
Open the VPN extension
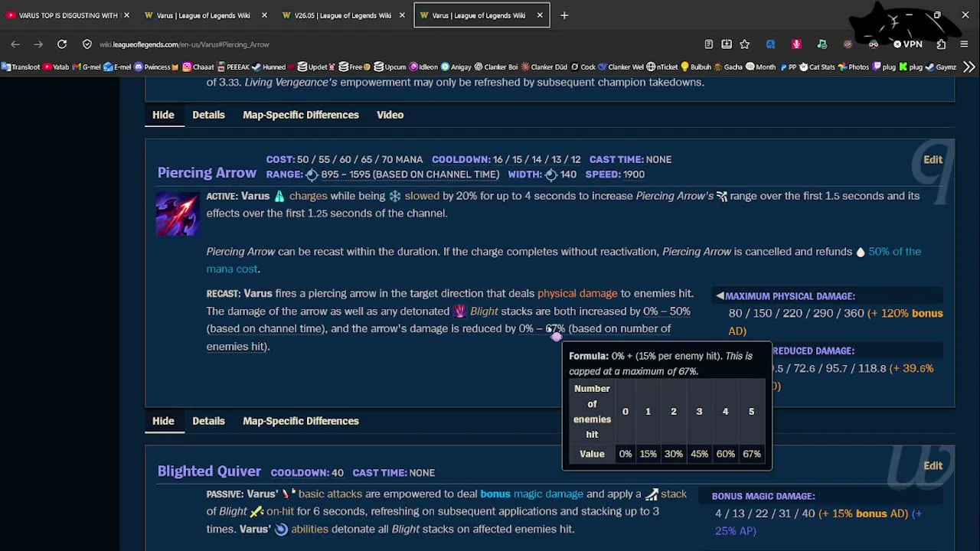tap(908, 44)
